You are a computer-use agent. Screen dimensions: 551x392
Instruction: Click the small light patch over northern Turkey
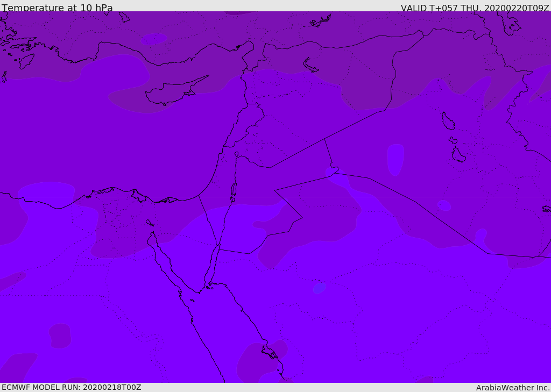tap(153, 39)
